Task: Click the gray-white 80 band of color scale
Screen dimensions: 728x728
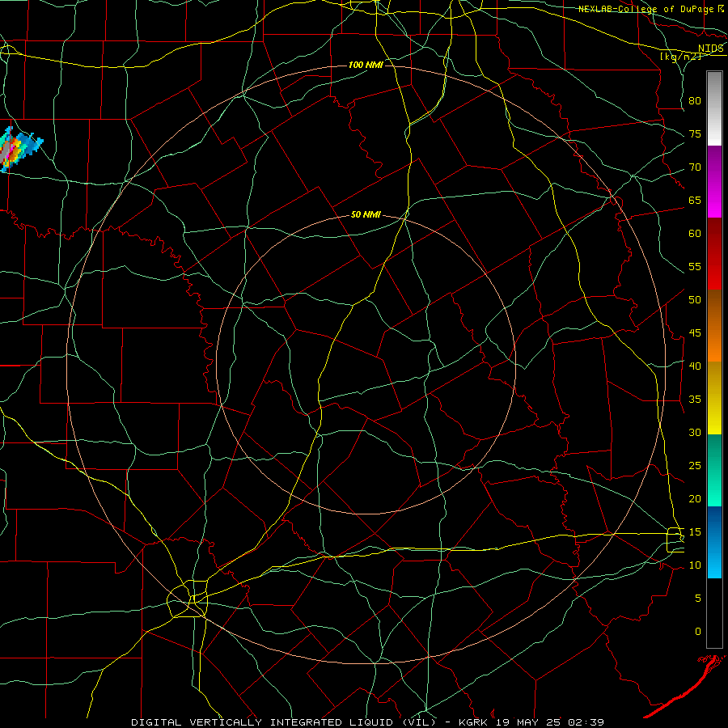Action: (x=714, y=108)
